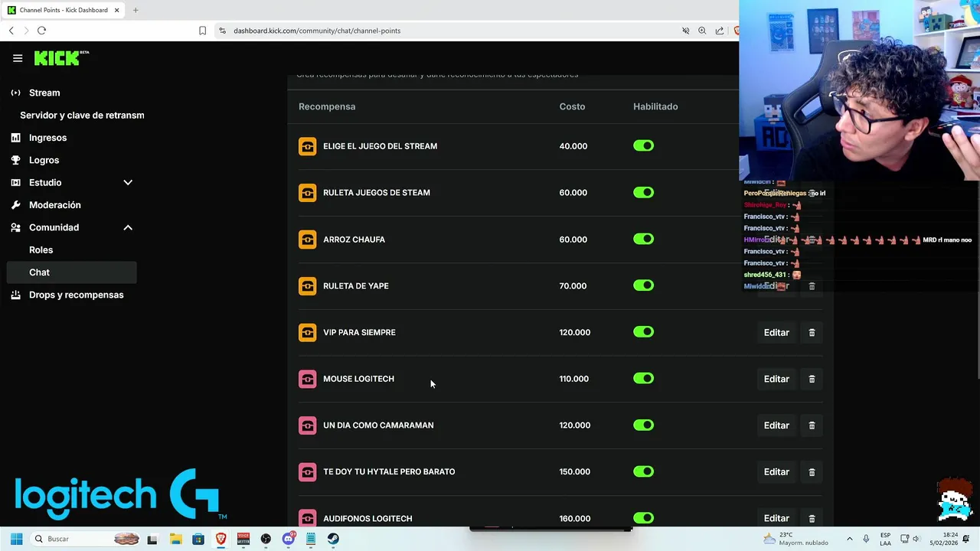Delete the MOUSE LOGITECH reward via trash icon
This screenshot has width=980, height=551.
(x=812, y=380)
